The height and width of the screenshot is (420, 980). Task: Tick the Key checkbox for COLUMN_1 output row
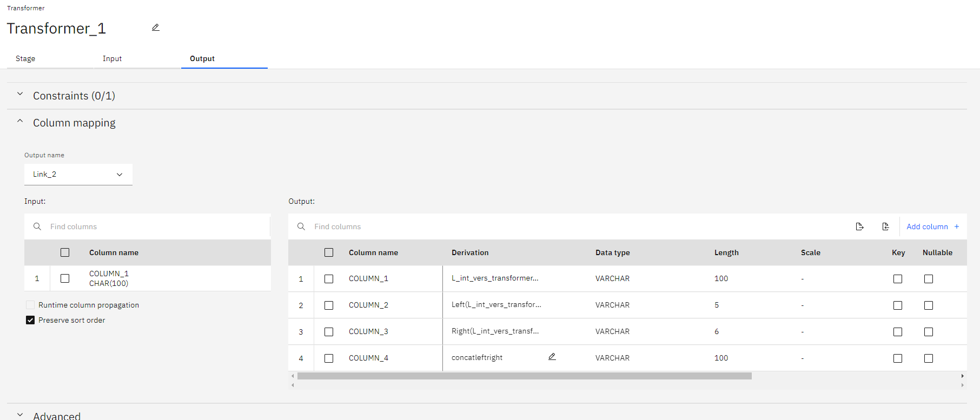(x=898, y=279)
